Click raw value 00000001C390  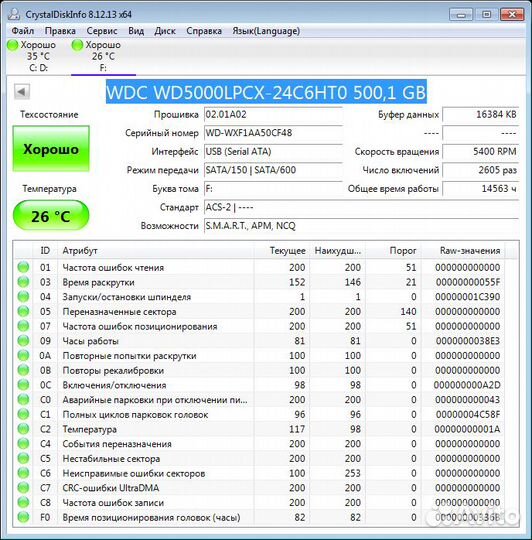468,297
